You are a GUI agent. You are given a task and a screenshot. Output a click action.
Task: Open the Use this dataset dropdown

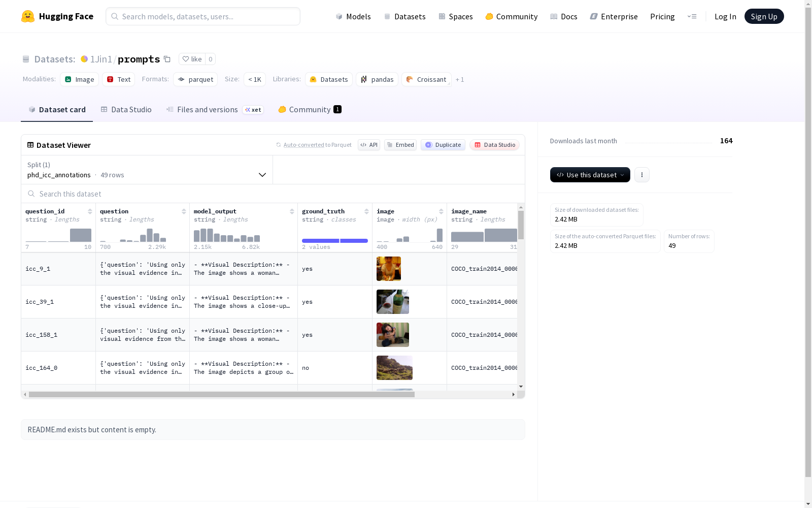point(590,175)
